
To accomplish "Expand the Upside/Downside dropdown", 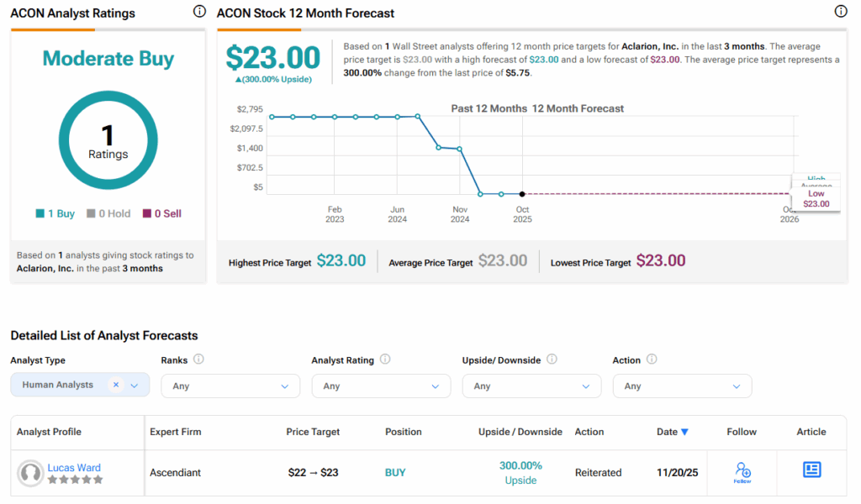I will (531, 386).
